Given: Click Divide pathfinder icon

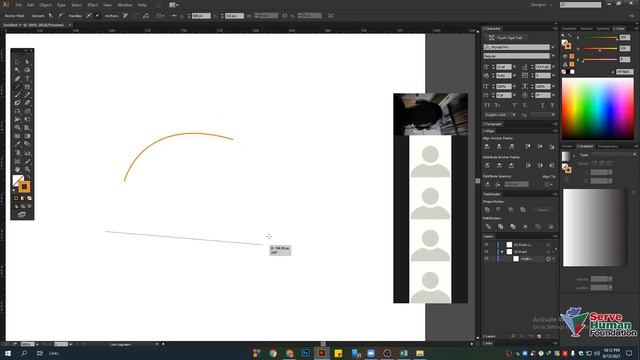Looking at the screenshot, I should [488, 227].
